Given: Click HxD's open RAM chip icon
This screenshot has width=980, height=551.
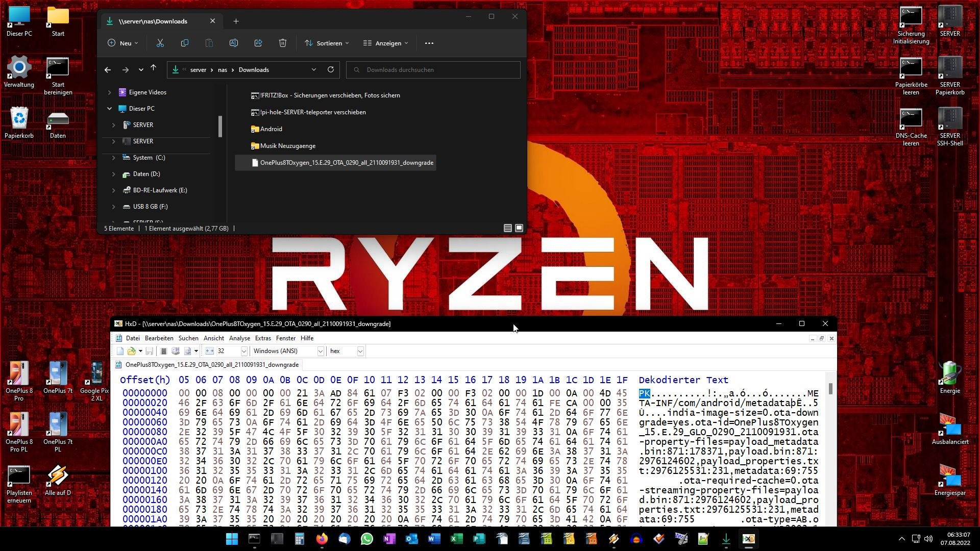Looking at the screenshot, I should pos(164,351).
